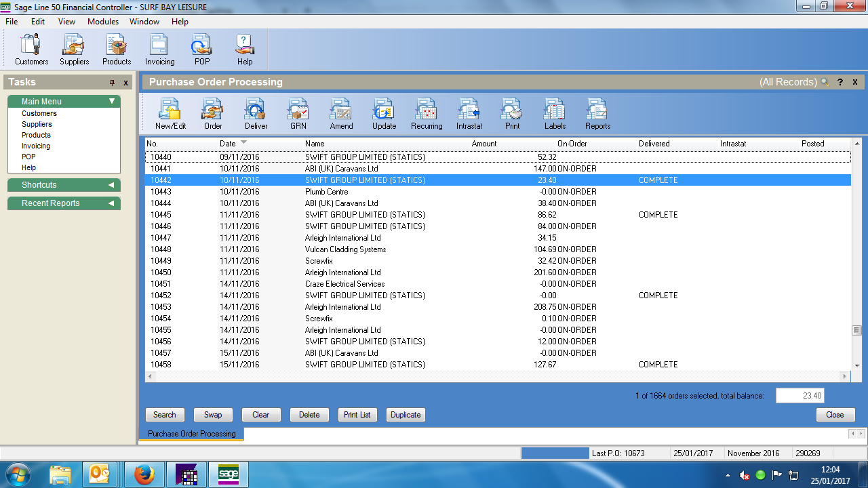Pin the Tasks panel
The image size is (868, 488).
tap(113, 83)
